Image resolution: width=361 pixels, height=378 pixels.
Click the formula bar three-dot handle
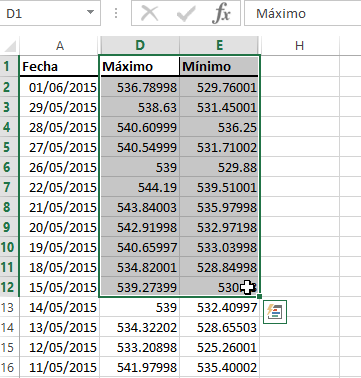tap(116, 13)
